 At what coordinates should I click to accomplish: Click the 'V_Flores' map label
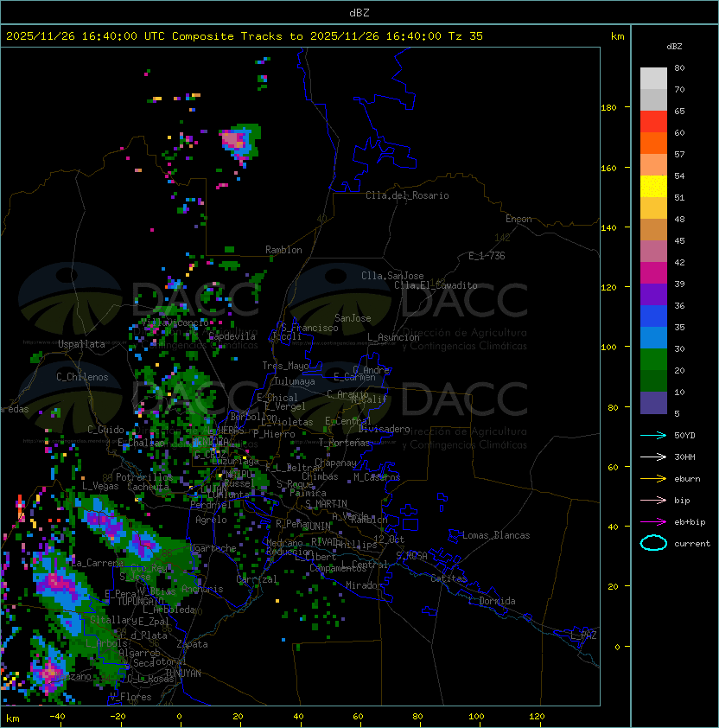130,697
